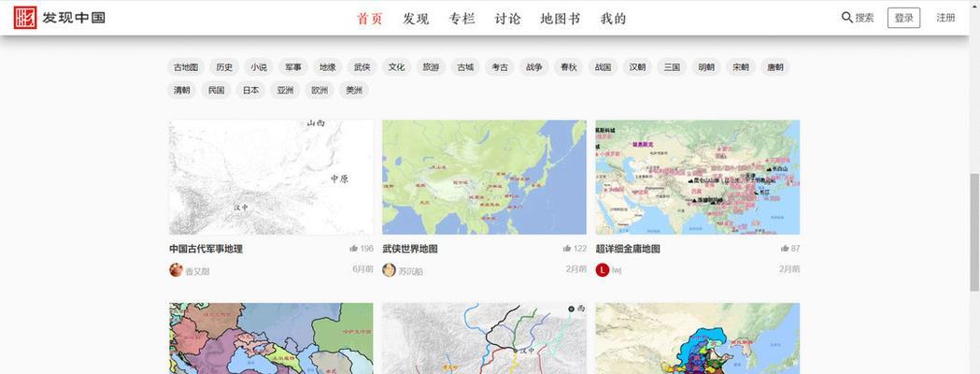980x374 pixels.
Task: Click the page vertical scrollbar thumb
Action: tap(973, 233)
